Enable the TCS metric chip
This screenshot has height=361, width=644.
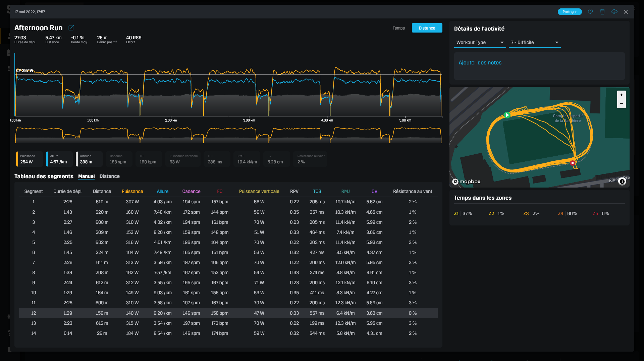pyautogui.click(x=217, y=159)
